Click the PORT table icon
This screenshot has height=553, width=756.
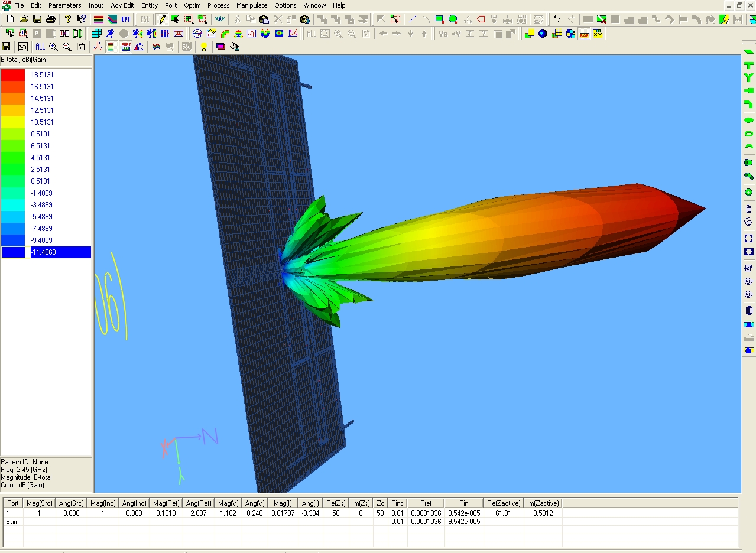(125, 47)
